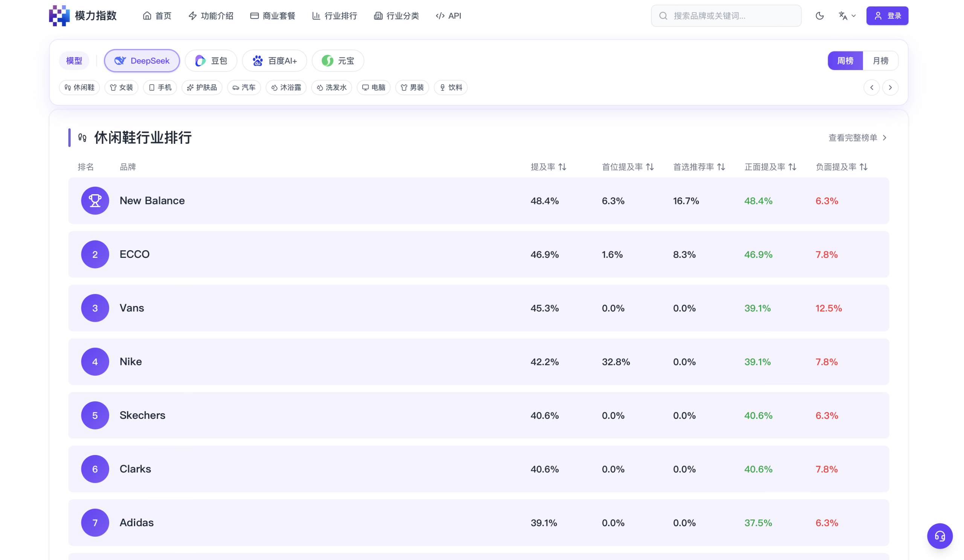
Task: Select the 百度AI+ model
Action: click(275, 60)
